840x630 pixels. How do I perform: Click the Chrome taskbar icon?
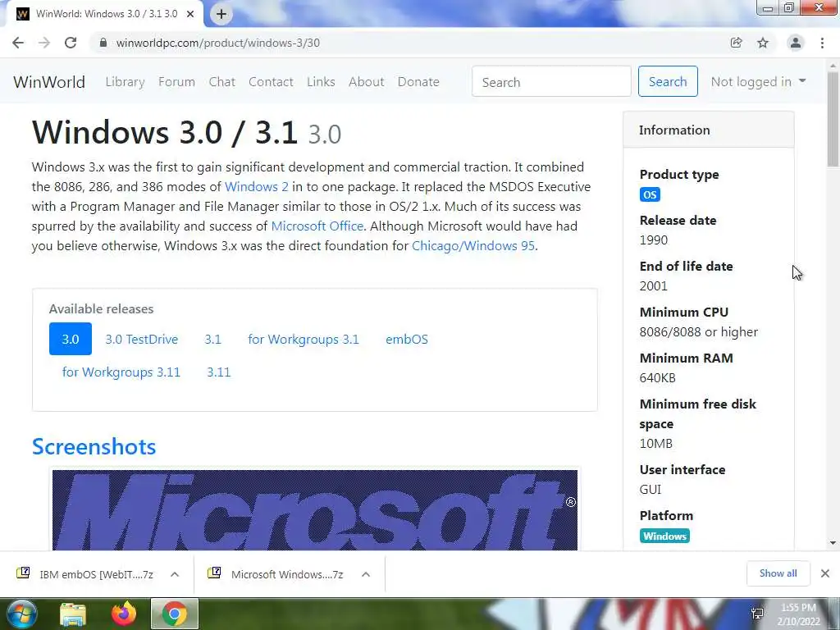pyautogui.click(x=175, y=614)
